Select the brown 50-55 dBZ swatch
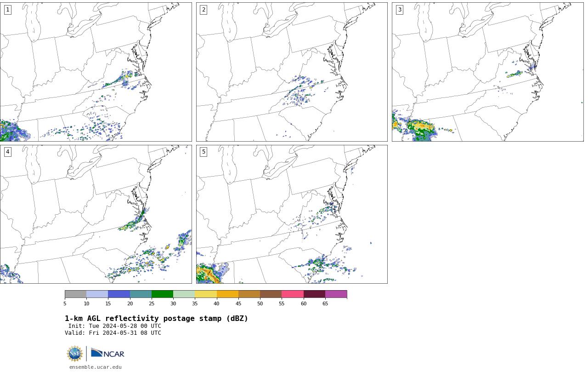The image size is (588, 372). coord(271,294)
